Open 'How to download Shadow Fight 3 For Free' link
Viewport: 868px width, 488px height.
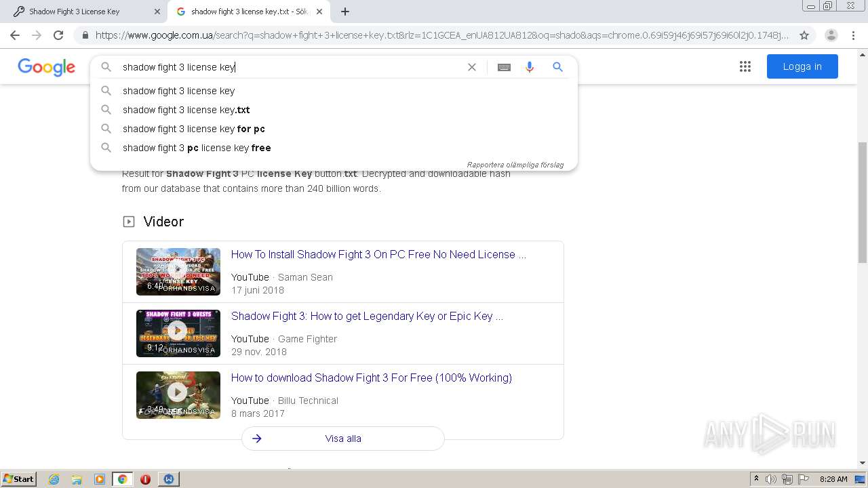tap(372, 378)
